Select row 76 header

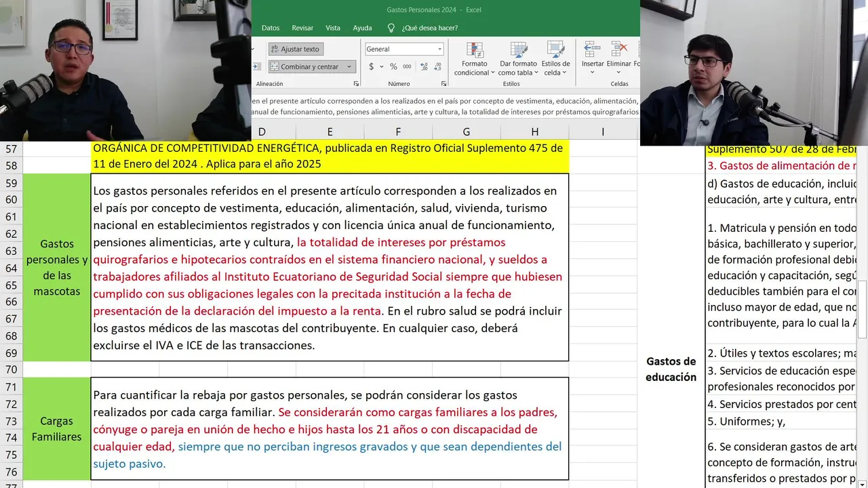[x=11, y=472]
